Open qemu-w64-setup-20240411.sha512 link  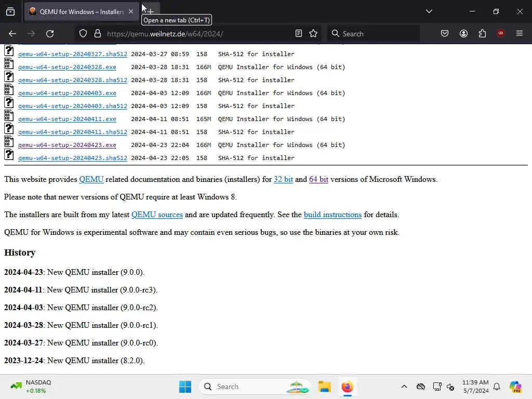click(x=73, y=132)
